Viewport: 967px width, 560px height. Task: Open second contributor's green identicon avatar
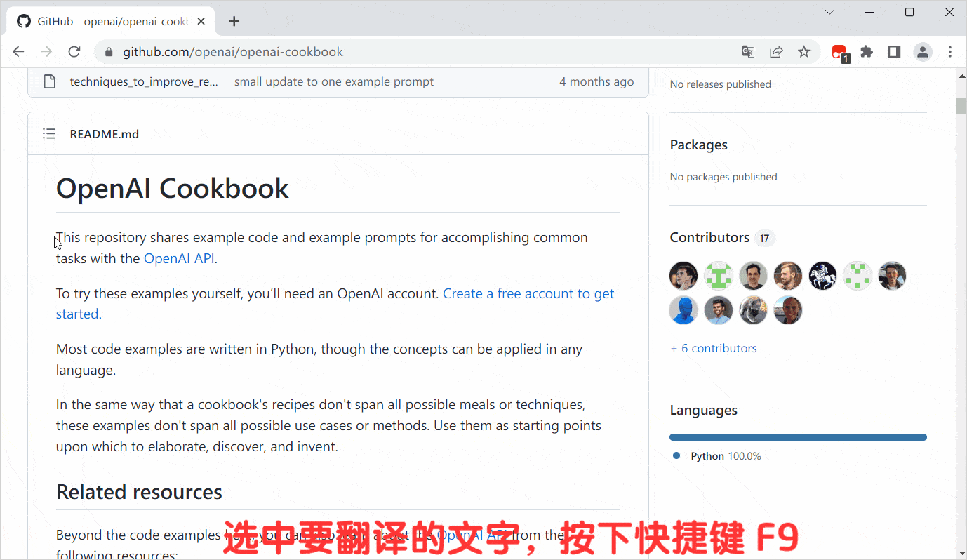point(719,276)
